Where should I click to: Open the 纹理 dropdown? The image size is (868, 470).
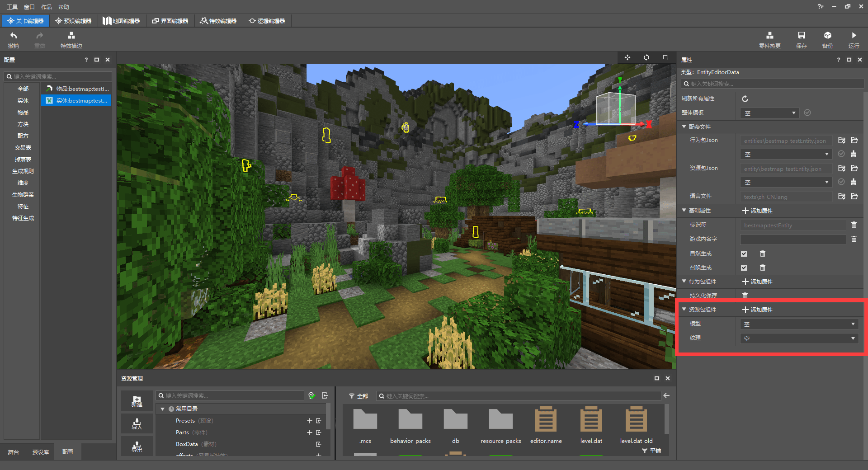(799, 338)
